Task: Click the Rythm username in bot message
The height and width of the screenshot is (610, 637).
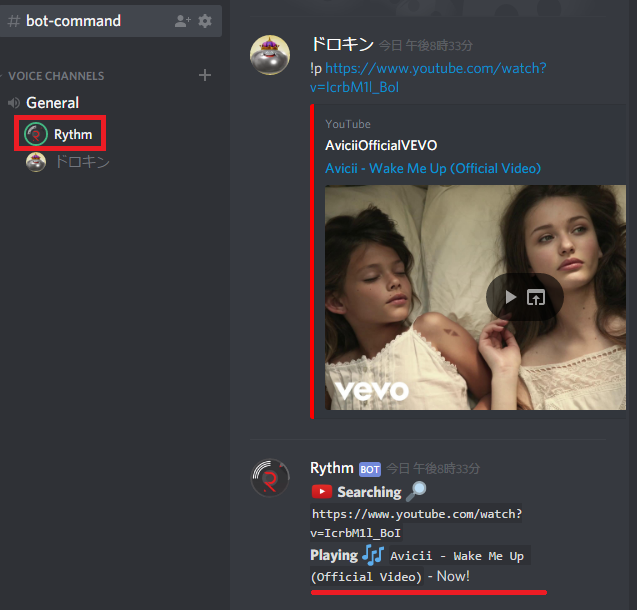Action: [332, 468]
